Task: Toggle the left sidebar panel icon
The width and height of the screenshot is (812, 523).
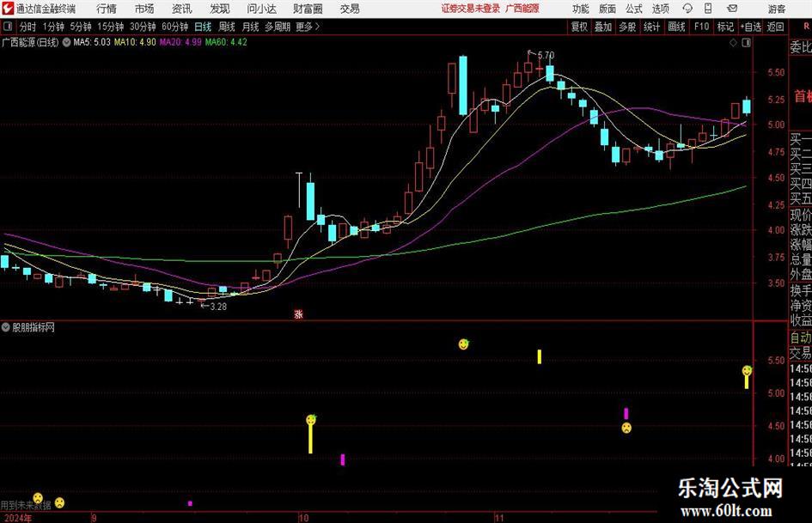Action: (8, 27)
